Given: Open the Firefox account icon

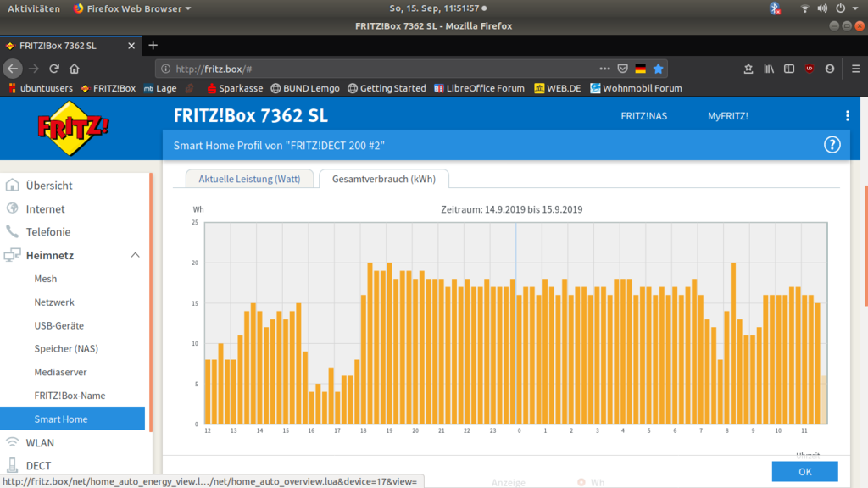Looking at the screenshot, I should pyautogui.click(x=829, y=69).
